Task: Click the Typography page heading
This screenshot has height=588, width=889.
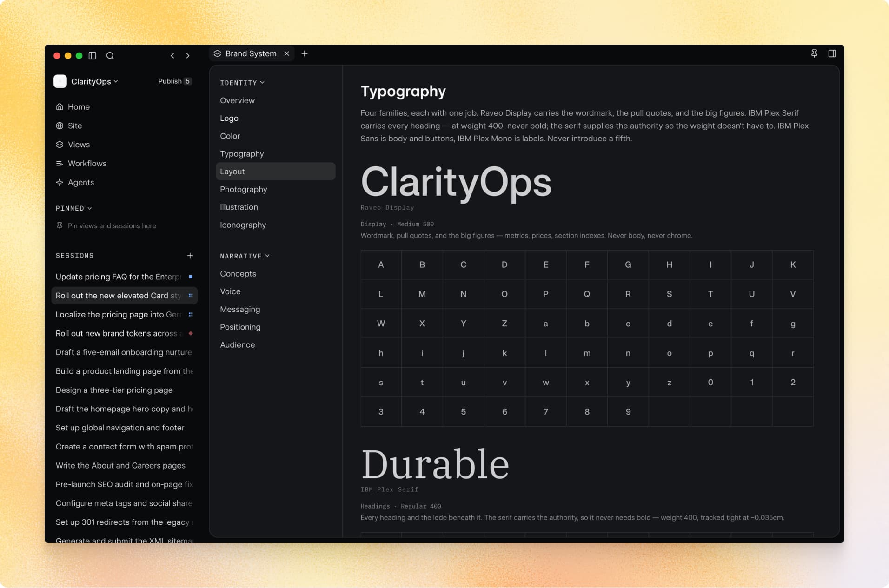Action: click(x=403, y=91)
